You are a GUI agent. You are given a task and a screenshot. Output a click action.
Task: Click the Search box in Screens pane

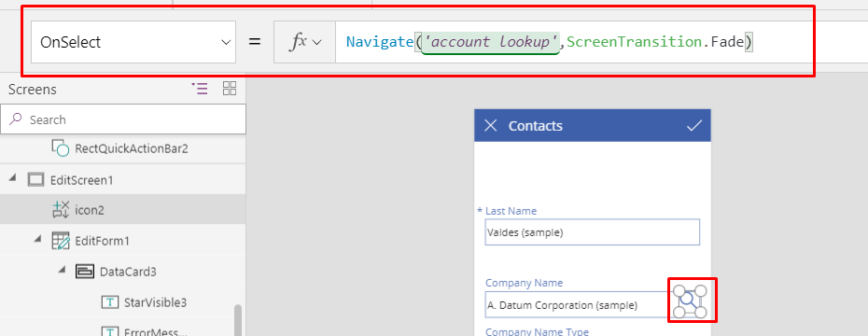click(x=123, y=119)
